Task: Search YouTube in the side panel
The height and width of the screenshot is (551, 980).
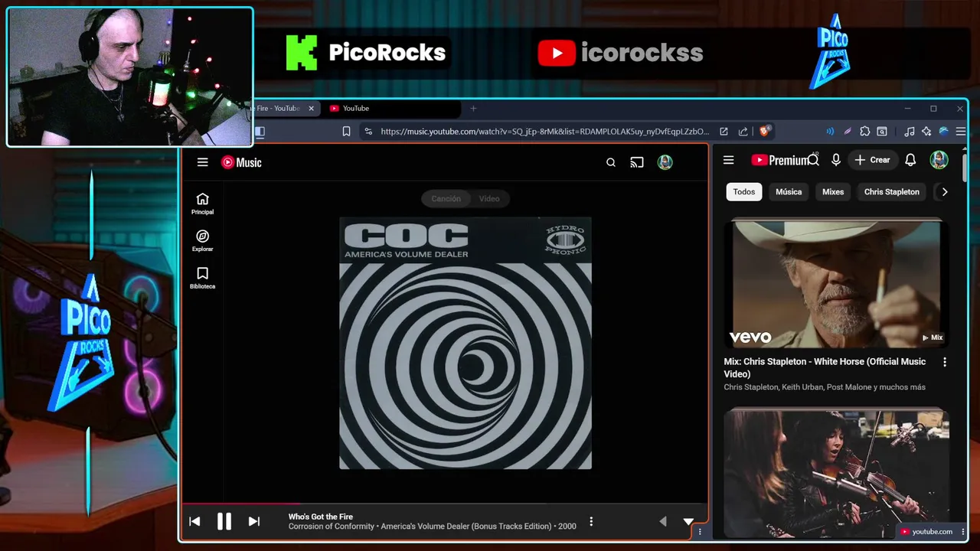Action: pos(814,160)
